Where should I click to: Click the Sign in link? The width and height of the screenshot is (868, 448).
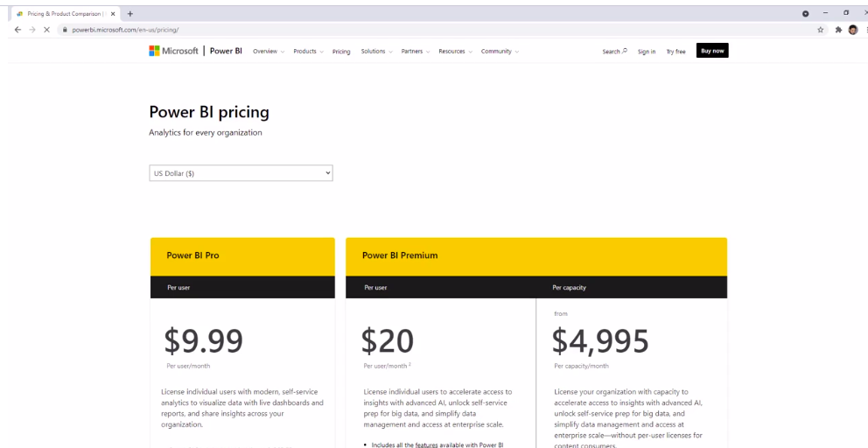646,52
